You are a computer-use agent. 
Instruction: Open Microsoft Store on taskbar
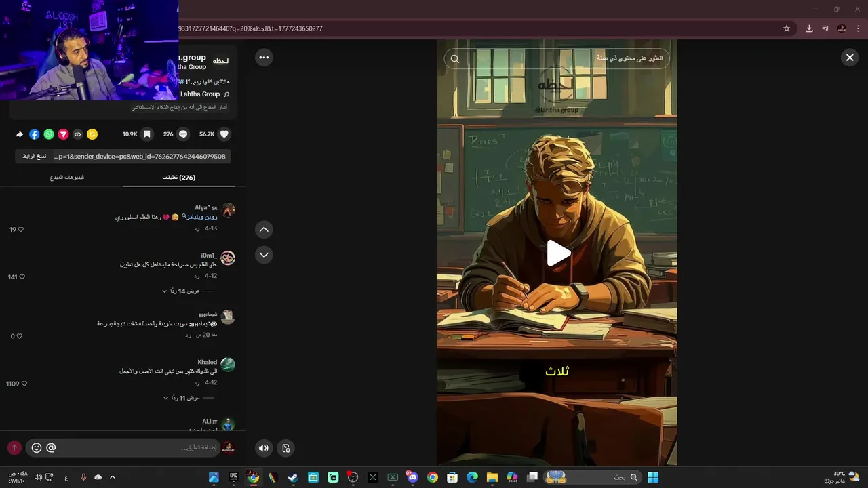coord(452,477)
